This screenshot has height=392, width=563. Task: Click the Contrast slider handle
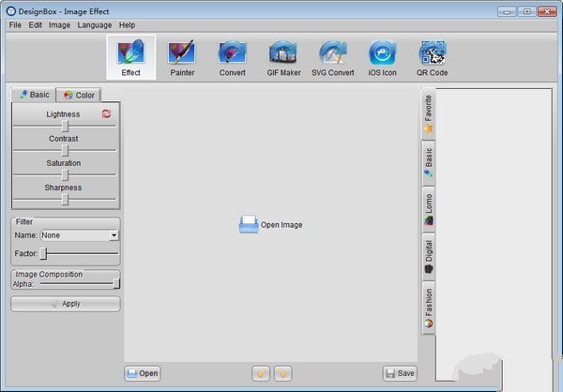point(65,150)
